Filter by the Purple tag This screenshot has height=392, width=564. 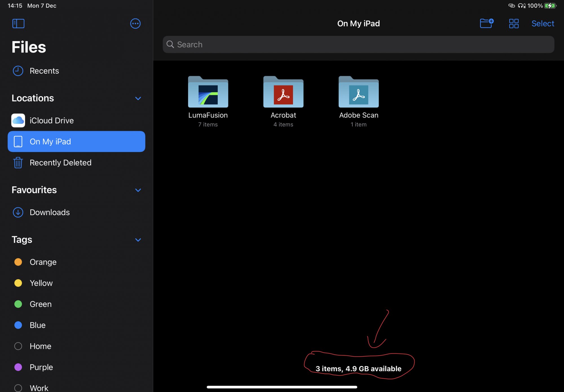[x=41, y=367]
